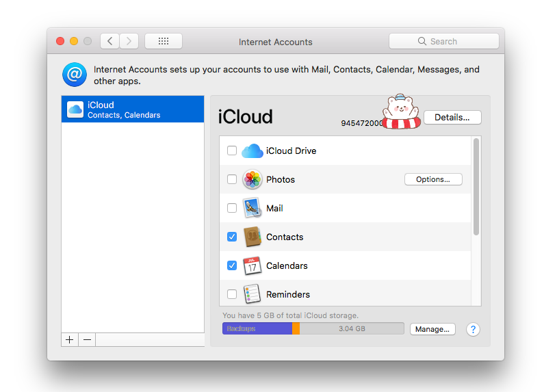This screenshot has height=392, width=544.
Task: Click the iCloud Drive cloud icon
Action: point(252,151)
